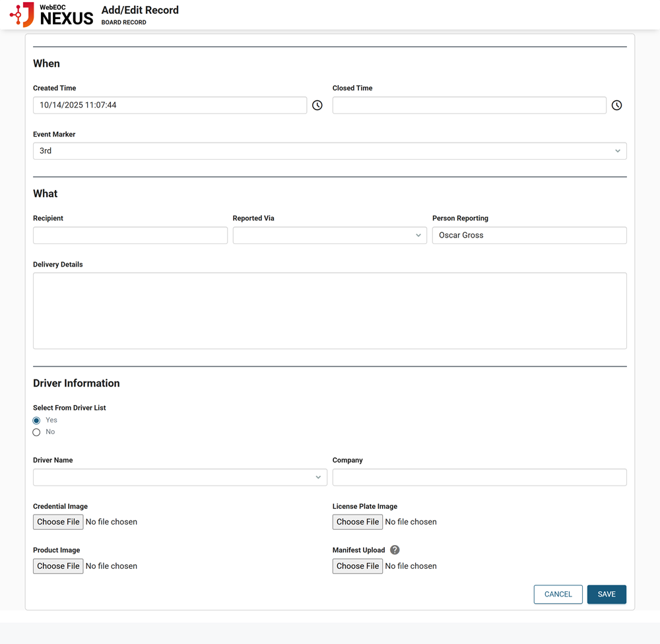Click inside the Delivery Details text area
This screenshot has height=644, width=660.
(x=330, y=310)
